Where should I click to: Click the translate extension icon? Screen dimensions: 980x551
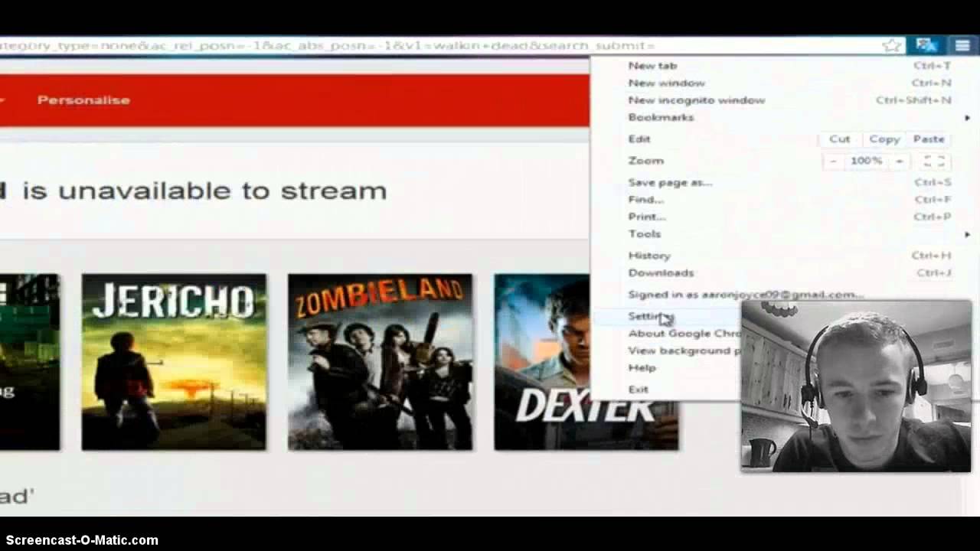tap(926, 46)
